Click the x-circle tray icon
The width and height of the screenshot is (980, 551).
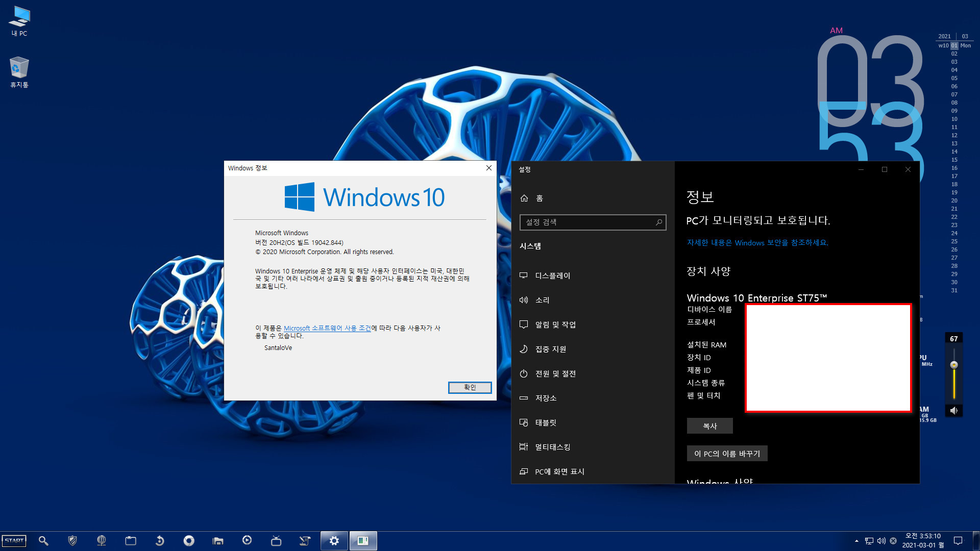pos(893,541)
